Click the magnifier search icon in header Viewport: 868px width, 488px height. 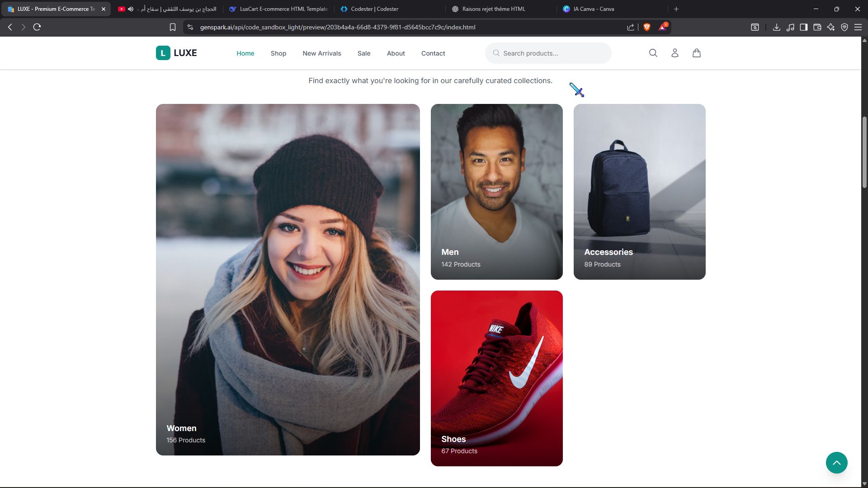click(x=653, y=53)
